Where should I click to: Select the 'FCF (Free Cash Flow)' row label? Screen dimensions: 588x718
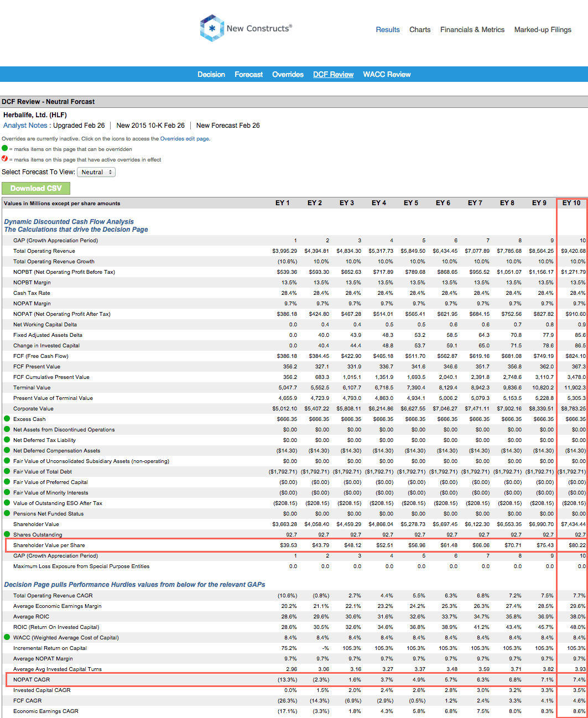41,356
